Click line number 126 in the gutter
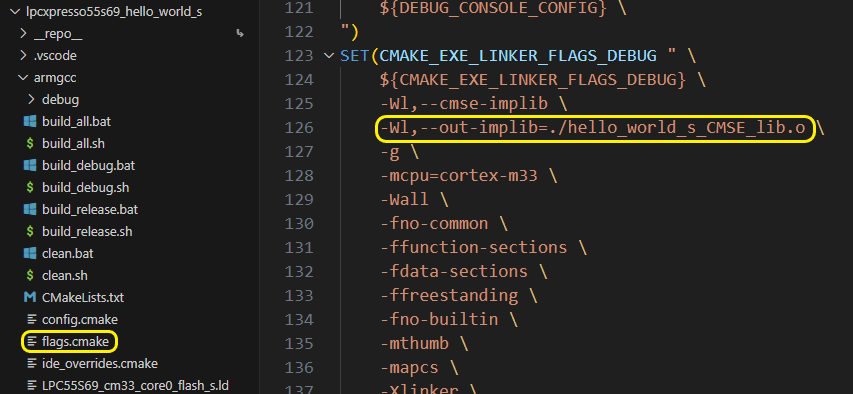This screenshot has width=853, height=394. 299,127
